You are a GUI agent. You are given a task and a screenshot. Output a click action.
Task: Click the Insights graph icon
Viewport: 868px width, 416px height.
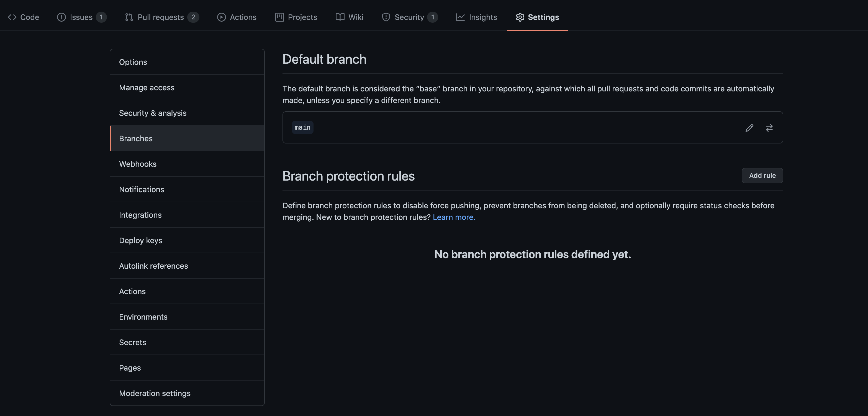coord(461,17)
